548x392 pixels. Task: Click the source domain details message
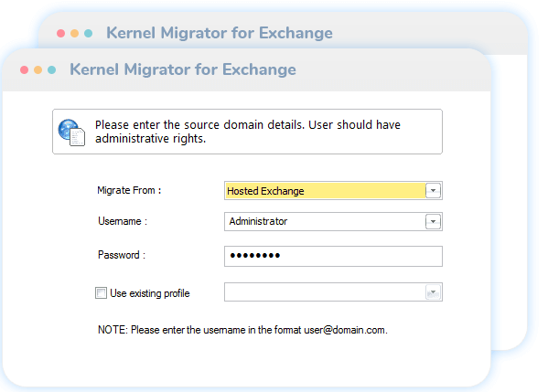[x=248, y=132]
